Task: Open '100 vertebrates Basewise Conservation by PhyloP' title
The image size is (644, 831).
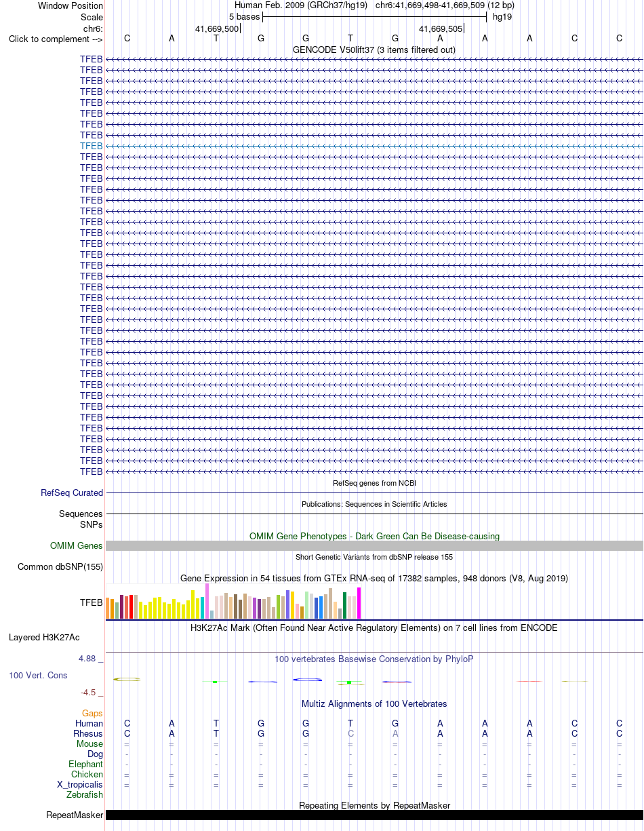Action: [x=374, y=659]
